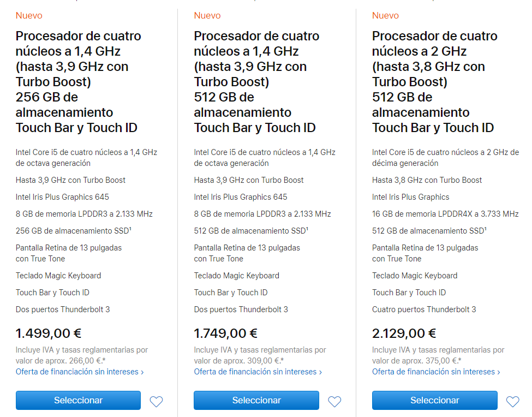Select the 256 GB 1,4 GHz model
This screenshot has width=532, height=417.
[x=78, y=401]
